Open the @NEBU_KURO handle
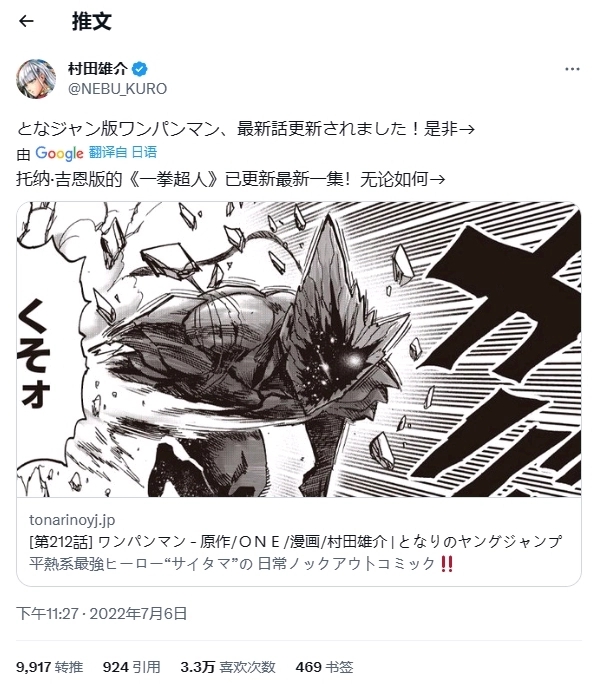This screenshot has width=598, height=684. pyautogui.click(x=117, y=89)
